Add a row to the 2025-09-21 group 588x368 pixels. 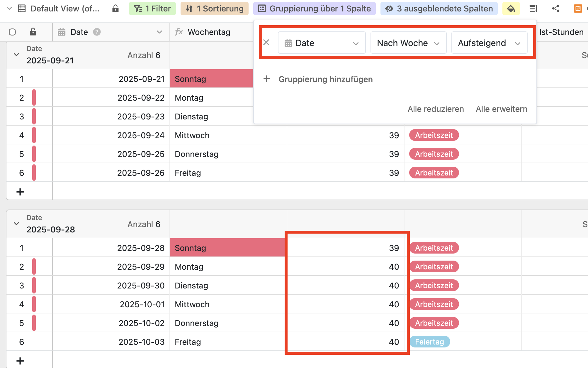pyautogui.click(x=20, y=192)
